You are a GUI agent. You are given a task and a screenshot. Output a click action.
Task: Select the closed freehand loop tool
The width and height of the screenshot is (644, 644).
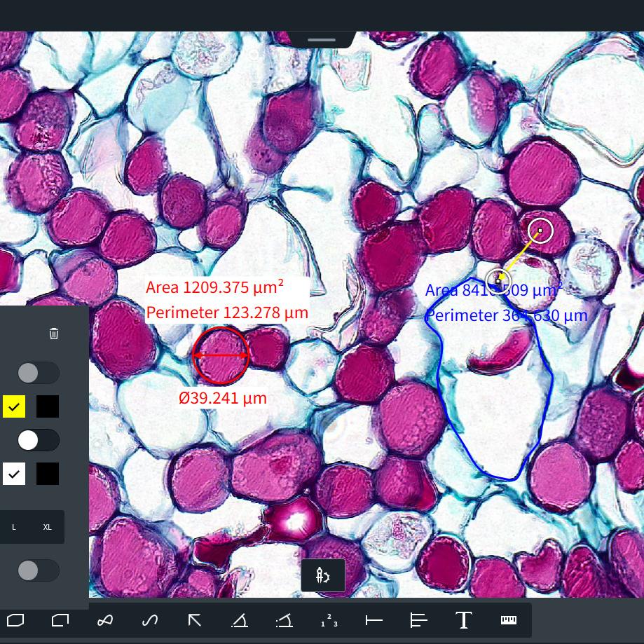104,620
